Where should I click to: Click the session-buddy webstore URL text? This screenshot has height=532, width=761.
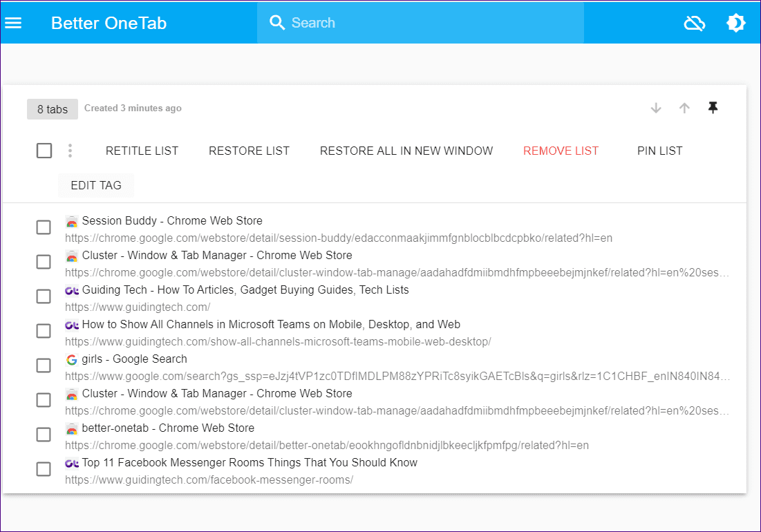tap(339, 238)
